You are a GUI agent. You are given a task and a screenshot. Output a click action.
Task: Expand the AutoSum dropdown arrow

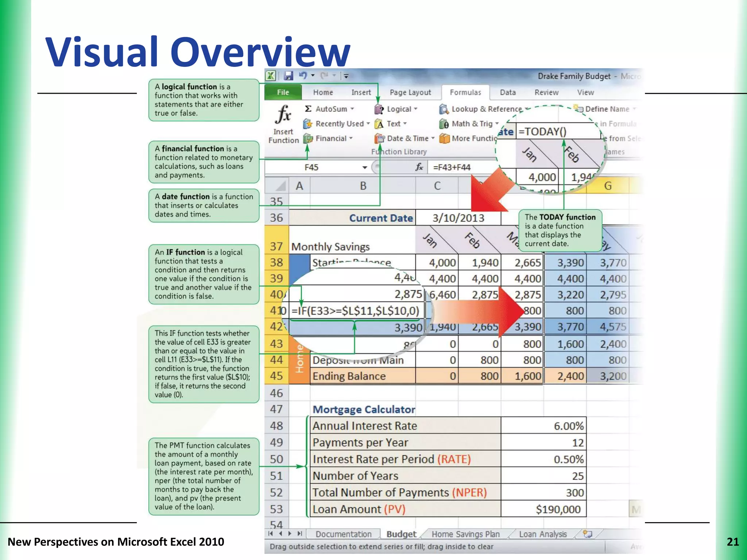(x=352, y=109)
